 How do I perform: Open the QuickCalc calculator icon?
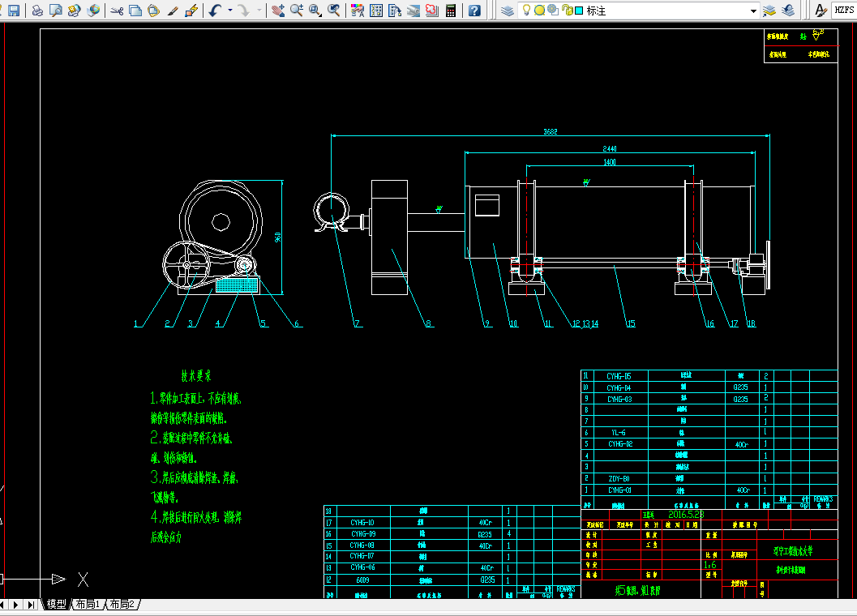click(451, 11)
